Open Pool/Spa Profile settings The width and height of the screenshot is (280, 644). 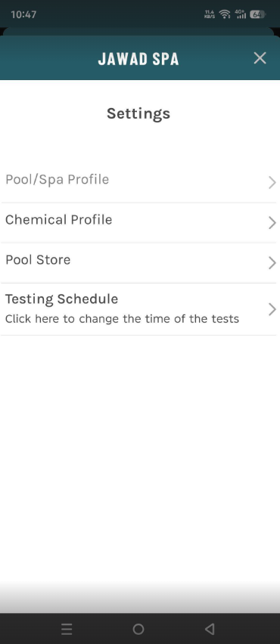[x=138, y=182]
